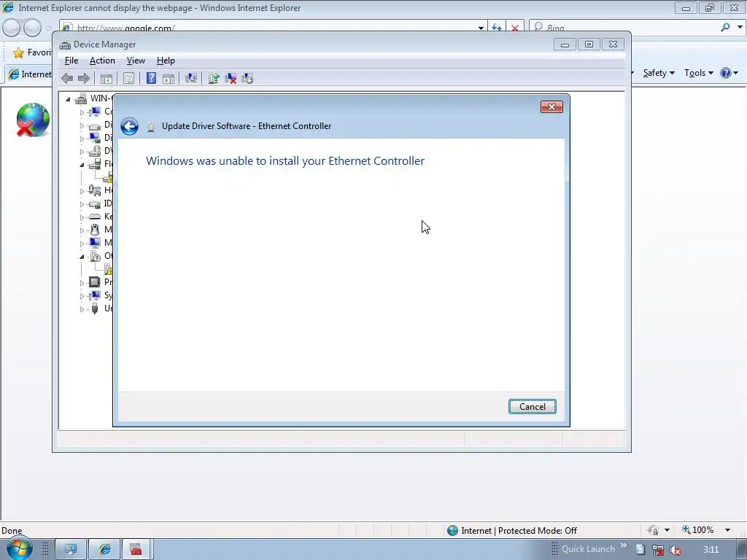Select the Monitors category icon
Screen dimensions: 747x560
click(94, 243)
